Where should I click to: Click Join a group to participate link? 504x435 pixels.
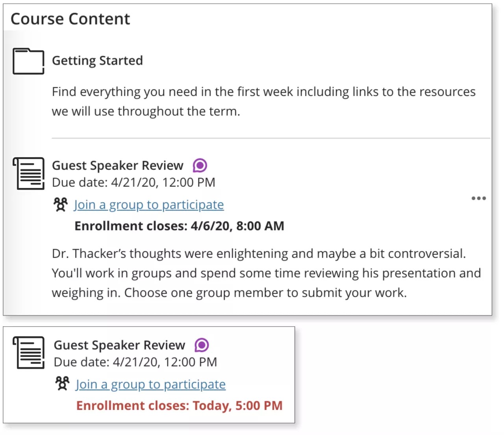[x=148, y=204]
